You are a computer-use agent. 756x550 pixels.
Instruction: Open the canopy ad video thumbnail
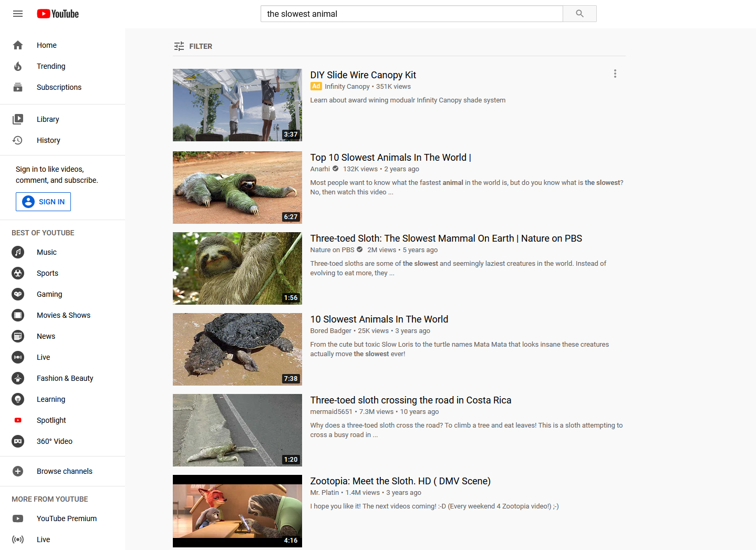coord(237,105)
